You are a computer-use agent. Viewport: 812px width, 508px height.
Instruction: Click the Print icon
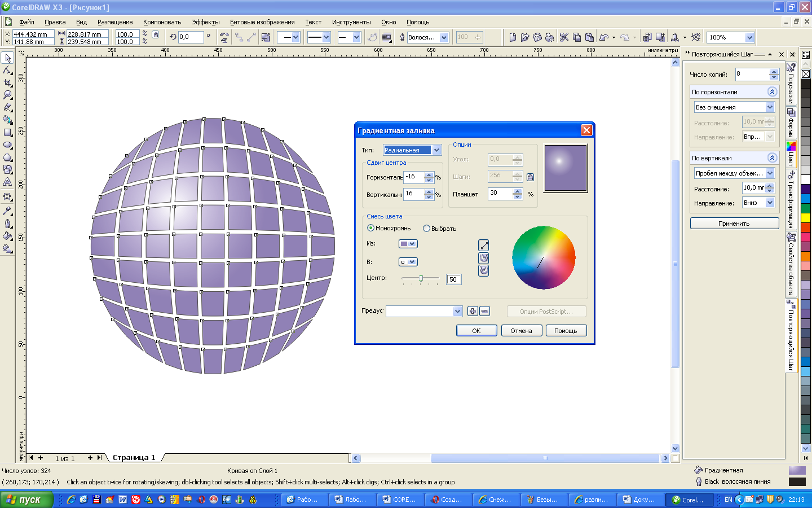(550, 37)
